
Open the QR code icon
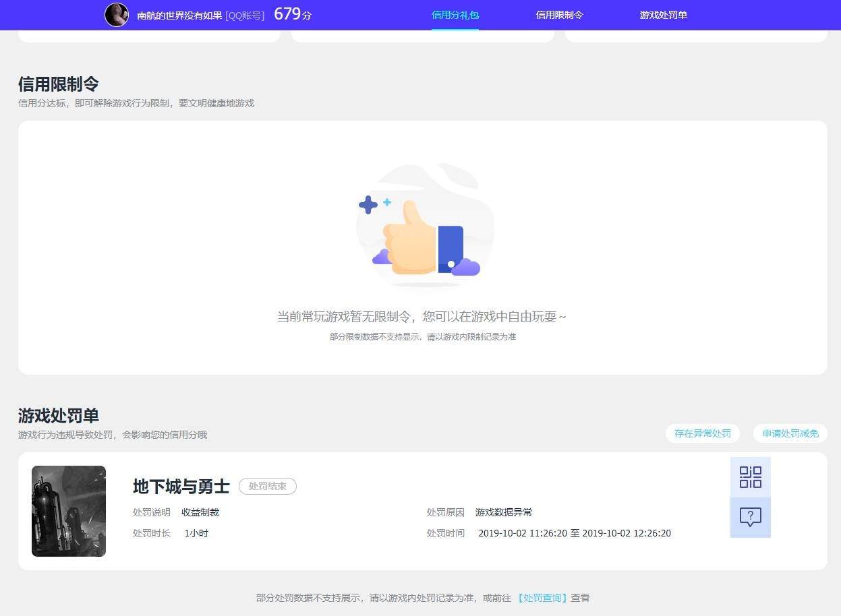pos(750,477)
